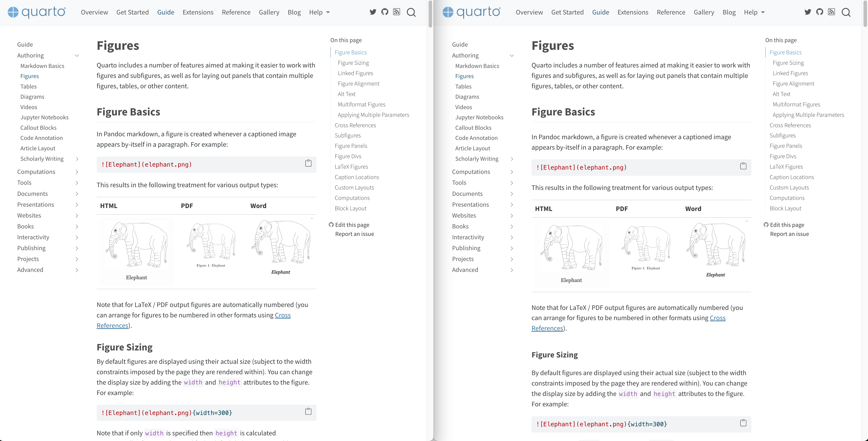Viewport: 868px width, 441px height.
Task: Open Tables page in left window sidebar
Action: click(28, 86)
